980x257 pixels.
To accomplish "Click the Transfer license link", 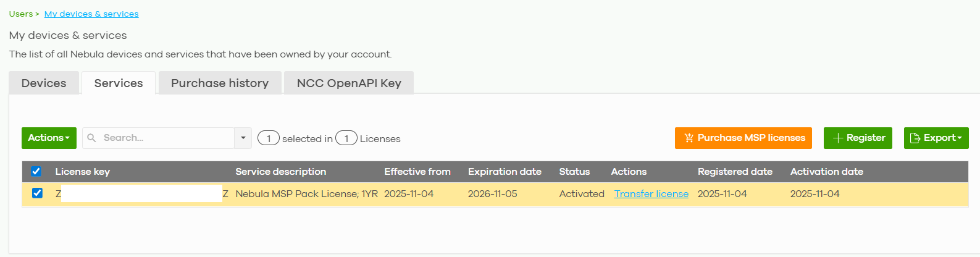I will (651, 193).
